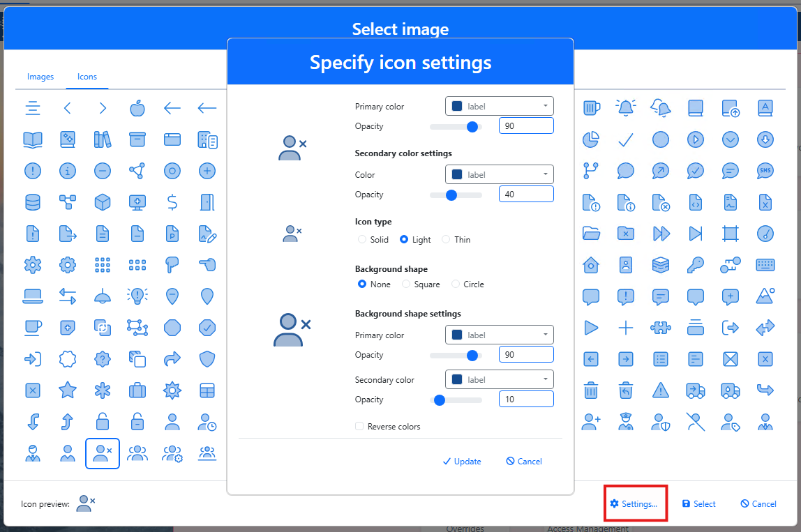
Task: Select the map pin location icon
Action: pyautogui.click(x=207, y=296)
